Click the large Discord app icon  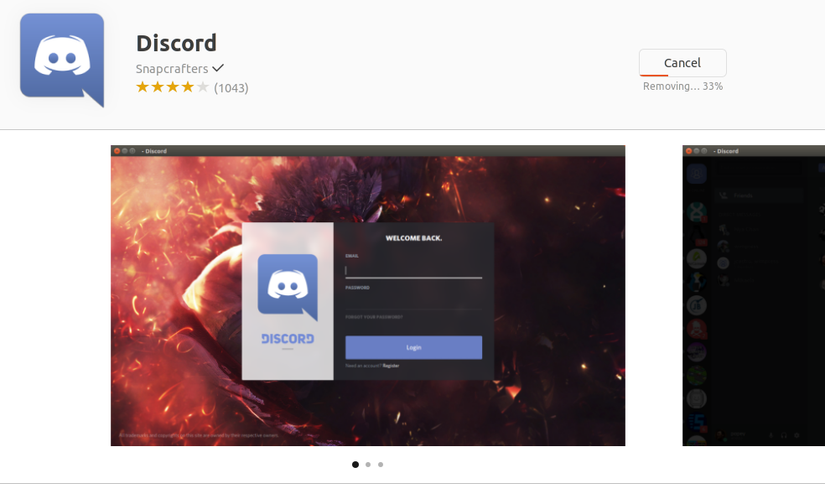(x=62, y=60)
